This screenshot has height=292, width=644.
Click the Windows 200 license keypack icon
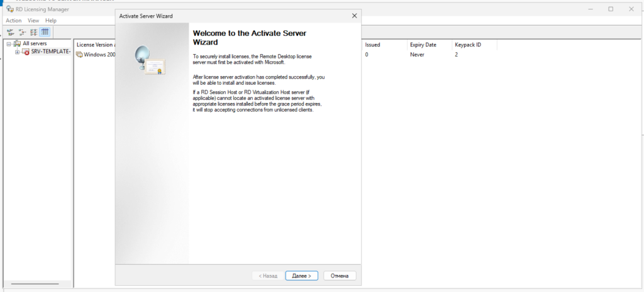79,55
